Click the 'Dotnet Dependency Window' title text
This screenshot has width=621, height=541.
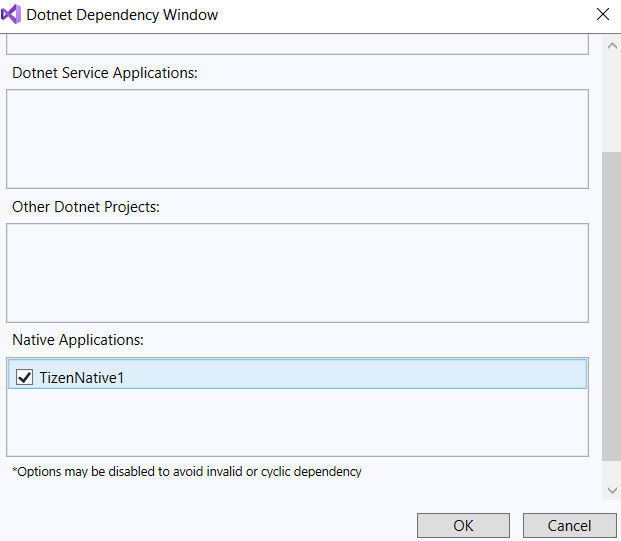[122, 15]
